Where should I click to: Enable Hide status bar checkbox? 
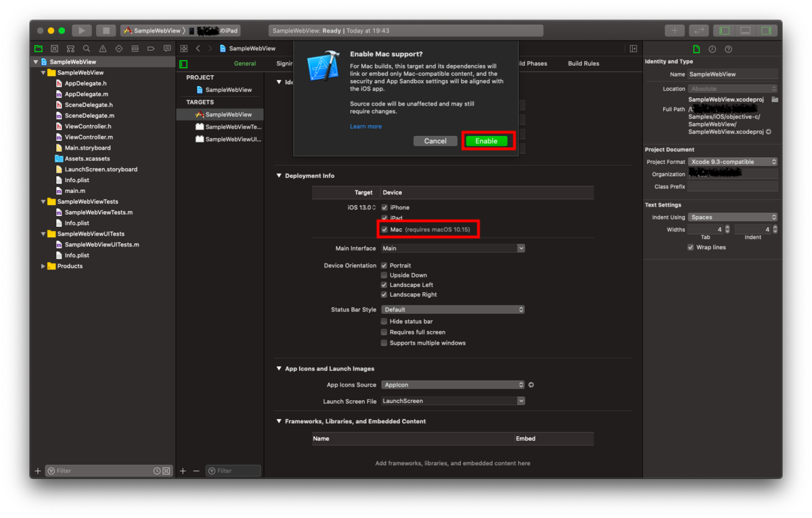coord(384,321)
